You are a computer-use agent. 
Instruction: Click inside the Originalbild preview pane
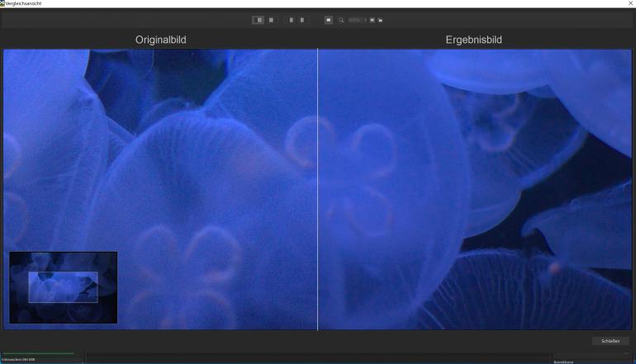(x=159, y=189)
